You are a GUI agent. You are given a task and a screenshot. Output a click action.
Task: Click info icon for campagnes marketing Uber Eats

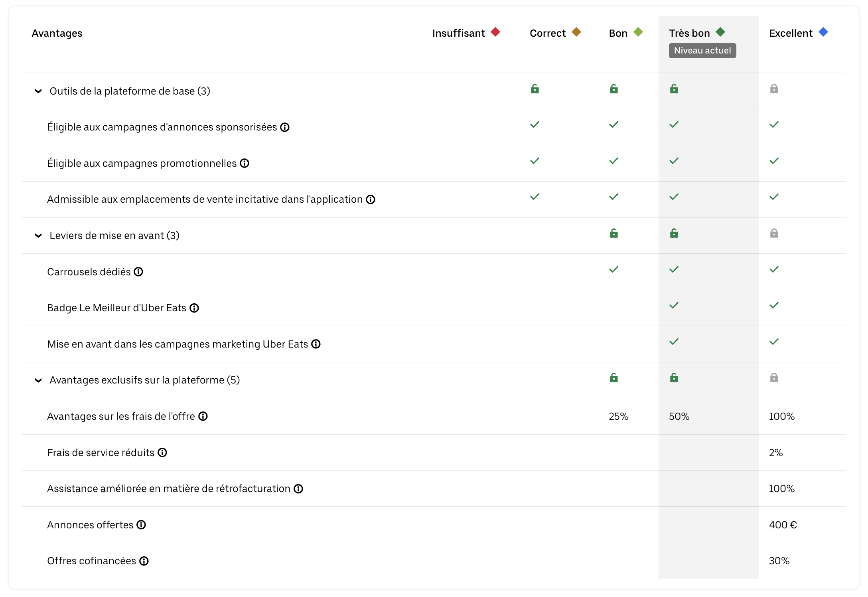coord(316,344)
